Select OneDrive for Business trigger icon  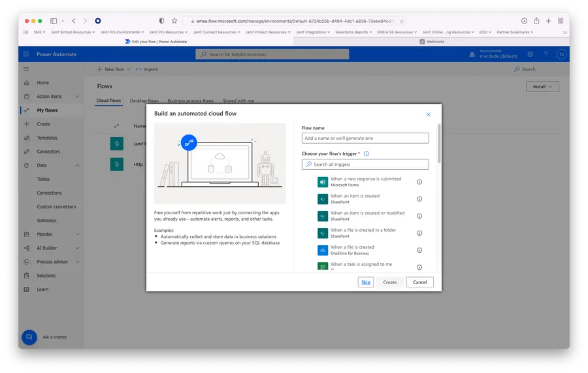323,250
